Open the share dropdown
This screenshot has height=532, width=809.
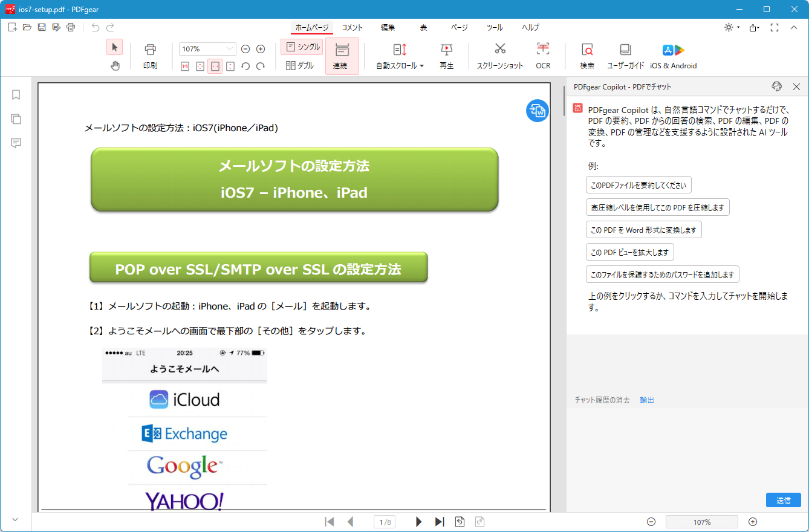(754, 27)
